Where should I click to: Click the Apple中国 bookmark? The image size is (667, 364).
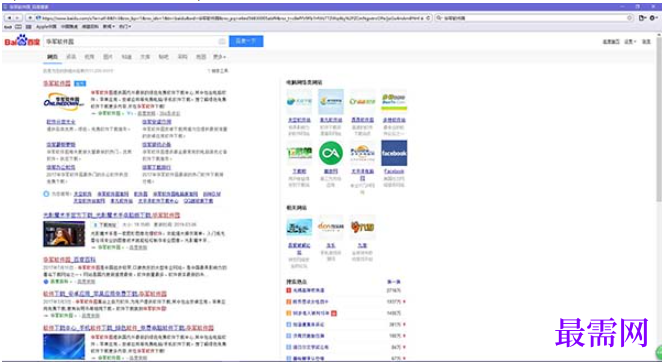pos(46,26)
